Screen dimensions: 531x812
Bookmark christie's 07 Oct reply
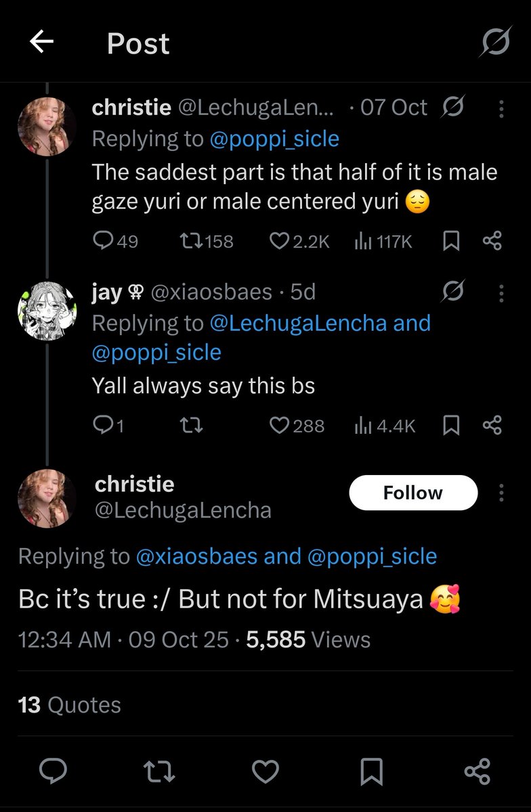[x=451, y=241]
